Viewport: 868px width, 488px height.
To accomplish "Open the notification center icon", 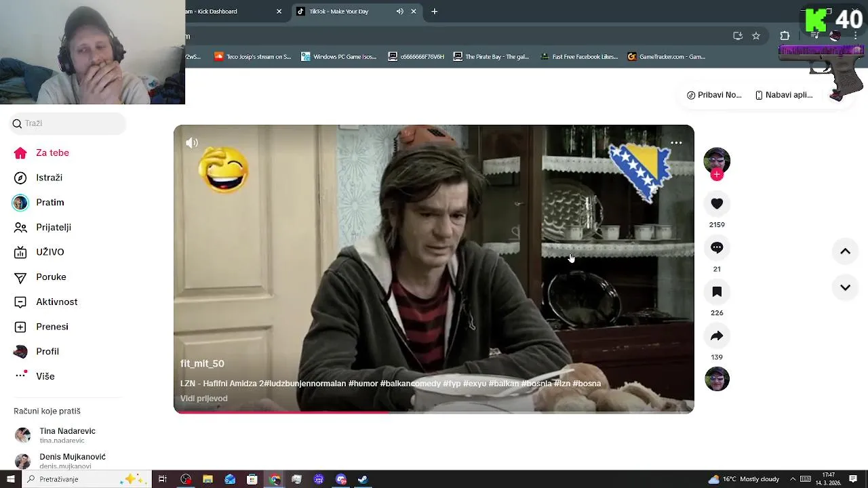I will (853, 479).
